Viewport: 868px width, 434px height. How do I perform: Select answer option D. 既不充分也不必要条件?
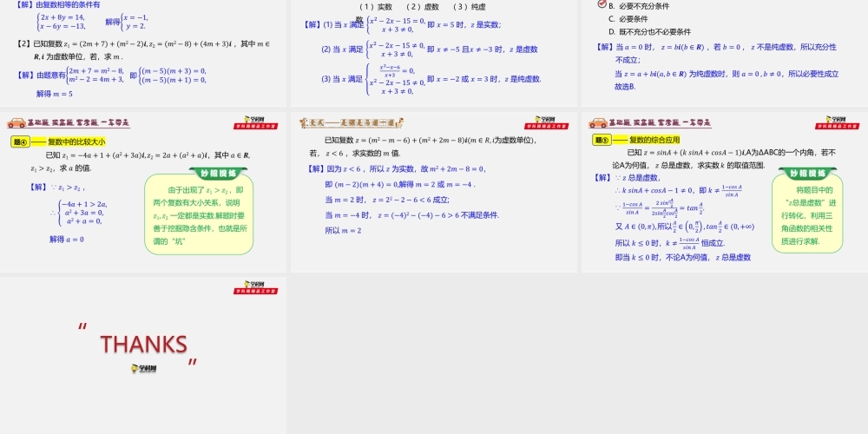tap(649, 32)
